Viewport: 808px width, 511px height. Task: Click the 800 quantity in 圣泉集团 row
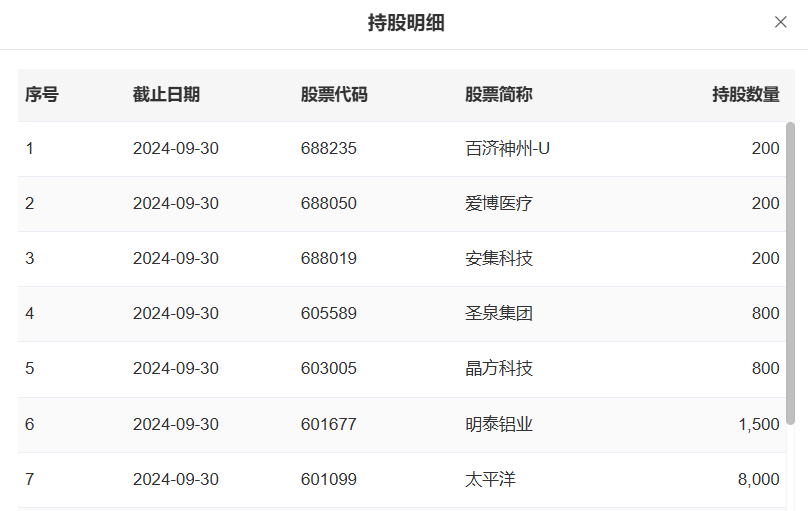click(765, 313)
